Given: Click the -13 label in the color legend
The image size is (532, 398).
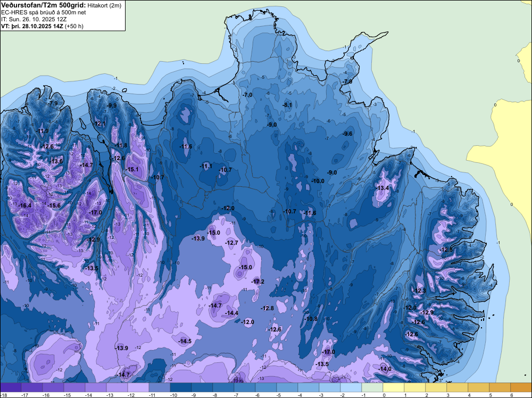Looking at the screenshot, I should click(110, 395).
